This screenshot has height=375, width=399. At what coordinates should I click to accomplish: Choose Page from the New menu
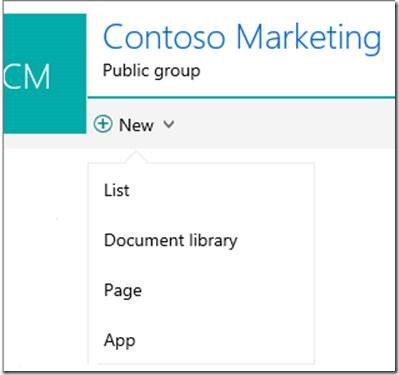201,290
